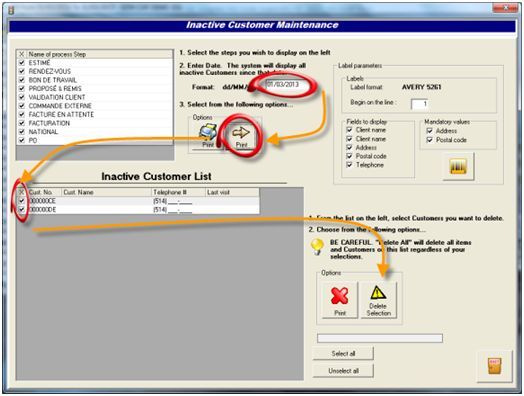Select customer number 000000DE cell
524x396 pixels.
click(44, 210)
